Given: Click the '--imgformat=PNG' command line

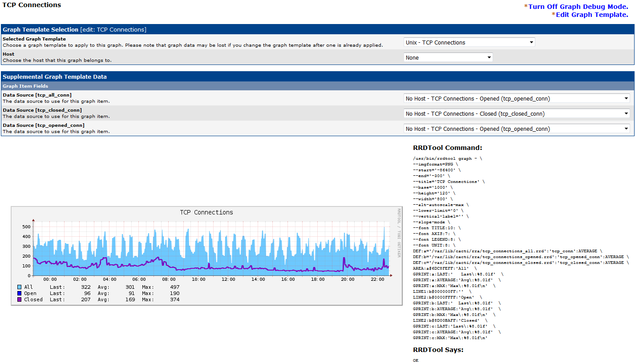Looking at the screenshot, I should pos(435,164).
